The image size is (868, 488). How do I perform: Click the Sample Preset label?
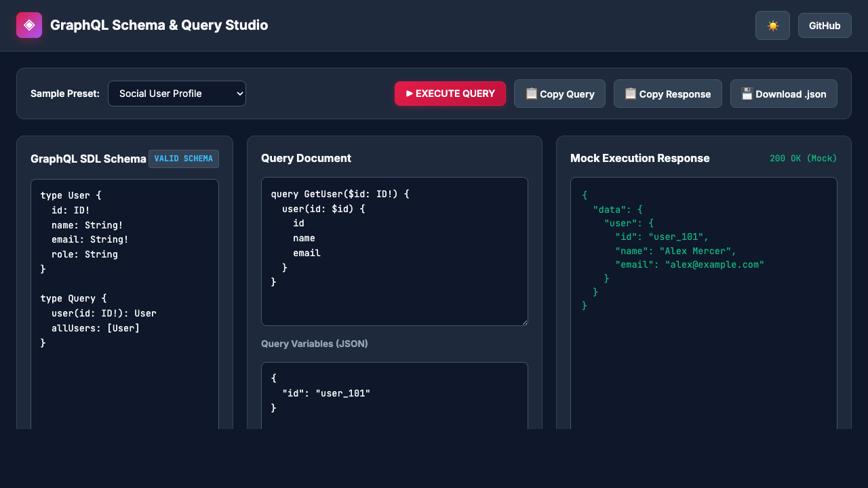(65, 94)
